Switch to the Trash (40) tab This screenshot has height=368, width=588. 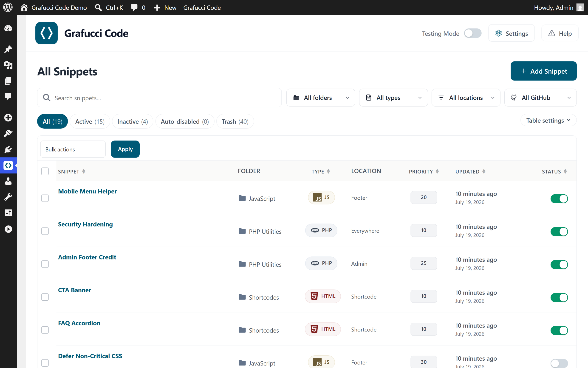tap(235, 121)
